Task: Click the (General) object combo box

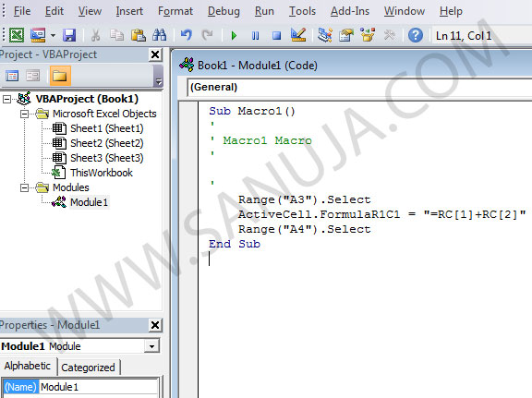Action: coord(359,87)
